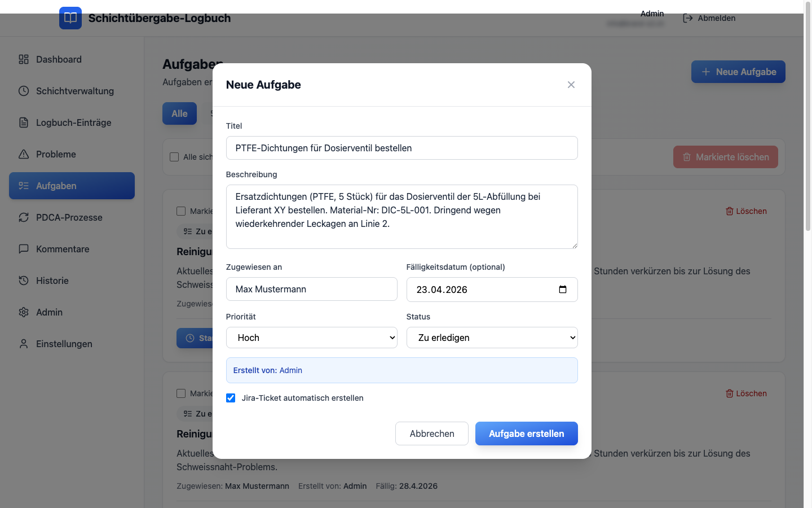Click the Schichtverwaltung clock icon
This screenshot has height=508, width=812.
[24, 91]
